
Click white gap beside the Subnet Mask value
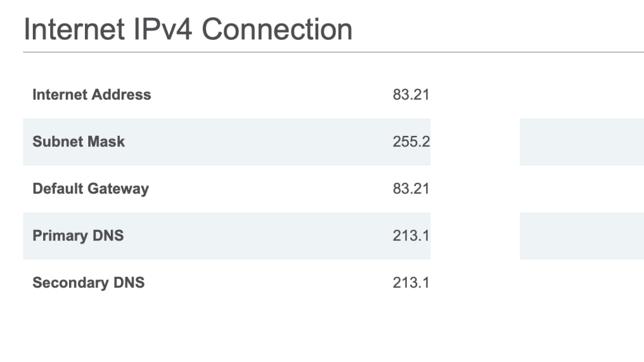[x=475, y=142]
